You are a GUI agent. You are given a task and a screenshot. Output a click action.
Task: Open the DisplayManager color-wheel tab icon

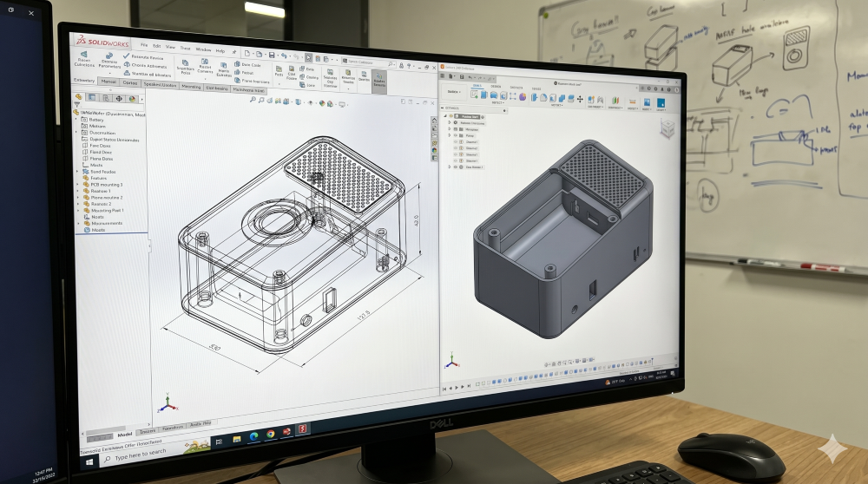point(132,99)
